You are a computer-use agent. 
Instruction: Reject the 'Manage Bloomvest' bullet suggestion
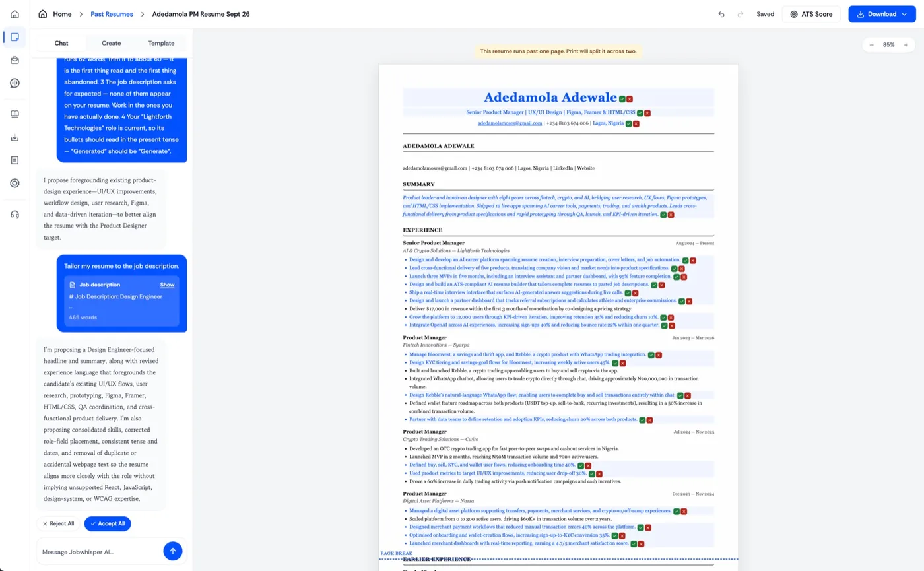[659, 355]
